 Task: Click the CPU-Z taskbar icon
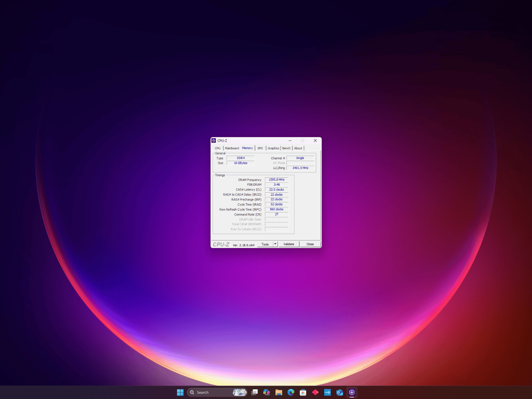352,392
